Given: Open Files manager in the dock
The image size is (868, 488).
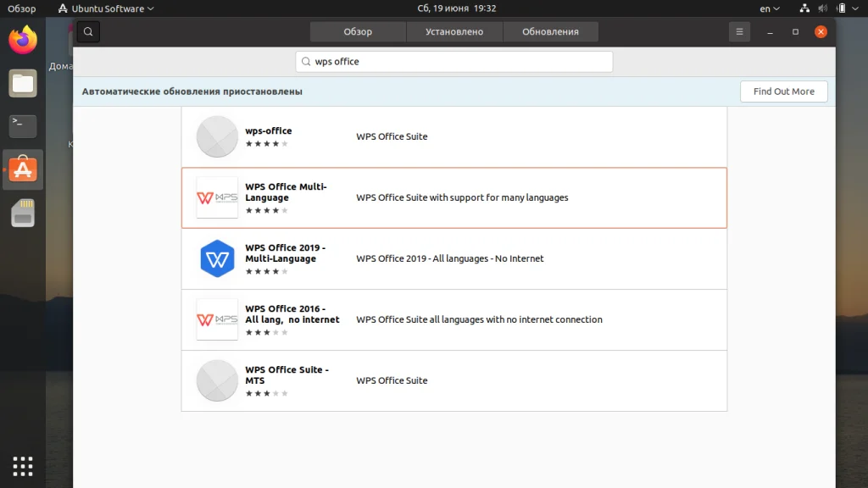Looking at the screenshot, I should pos(23,83).
